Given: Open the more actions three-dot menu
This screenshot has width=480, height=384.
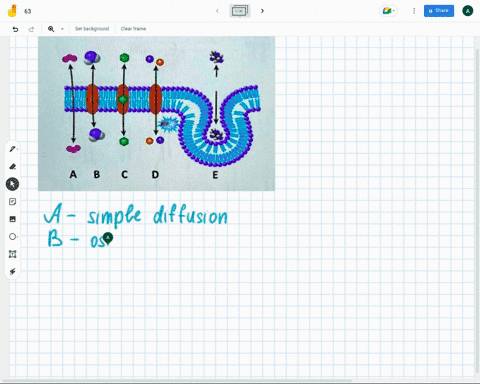Looking at the screenshot, I should 414,11.
